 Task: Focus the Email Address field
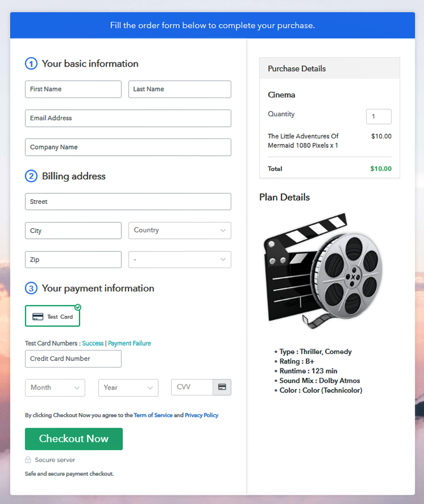click(x=128, y=119)
